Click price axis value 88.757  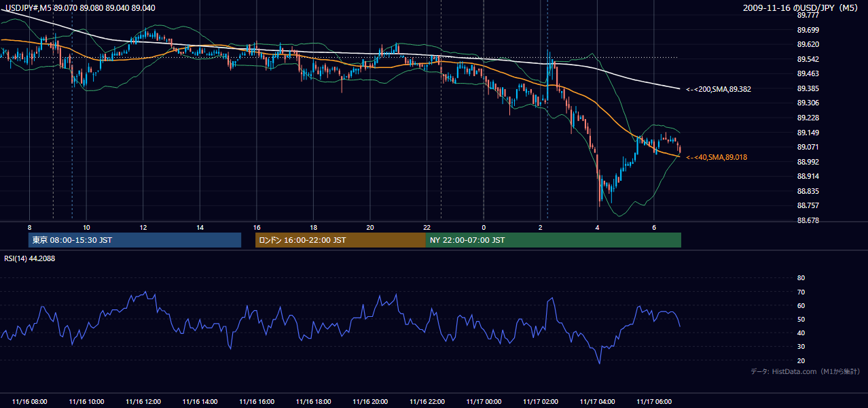808,205
